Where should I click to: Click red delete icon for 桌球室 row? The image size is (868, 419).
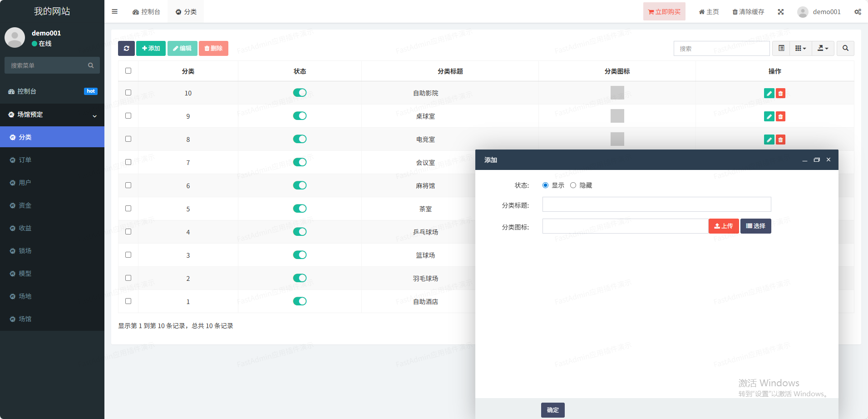pyautogui.click(x=780, y=116)
